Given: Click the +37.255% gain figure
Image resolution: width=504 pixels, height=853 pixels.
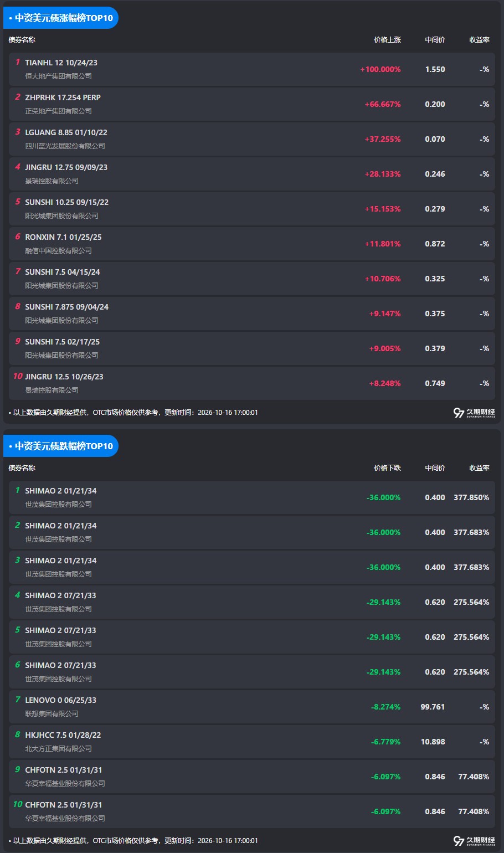Looking at the screenshot, I should point(383,139).
